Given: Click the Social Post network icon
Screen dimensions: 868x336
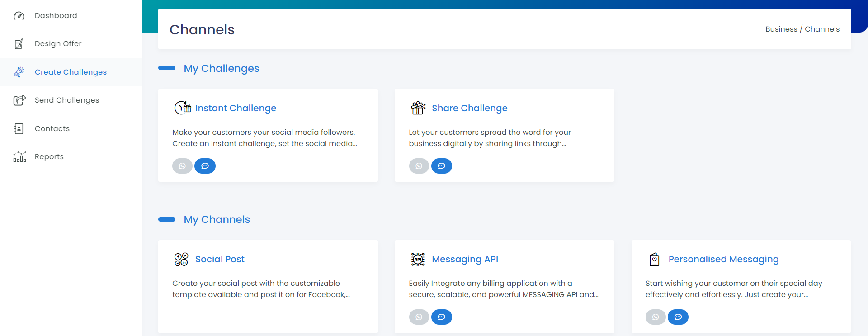Looking at the screenshot, I should (x=181, y=259).
